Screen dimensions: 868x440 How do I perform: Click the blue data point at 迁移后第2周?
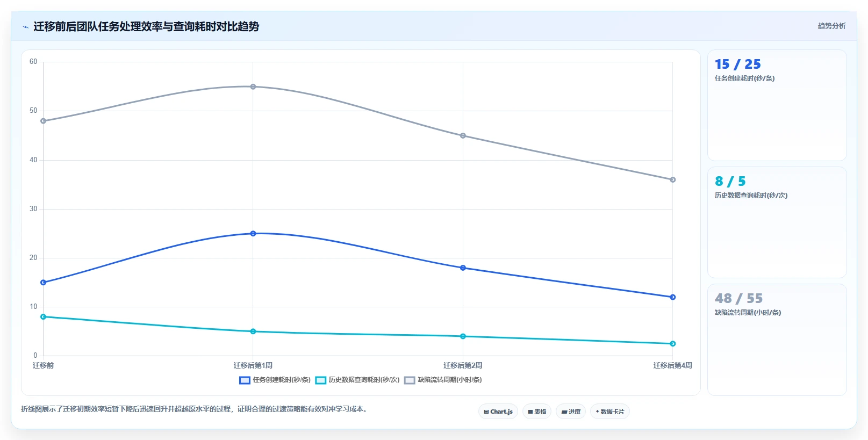[463, 268]
